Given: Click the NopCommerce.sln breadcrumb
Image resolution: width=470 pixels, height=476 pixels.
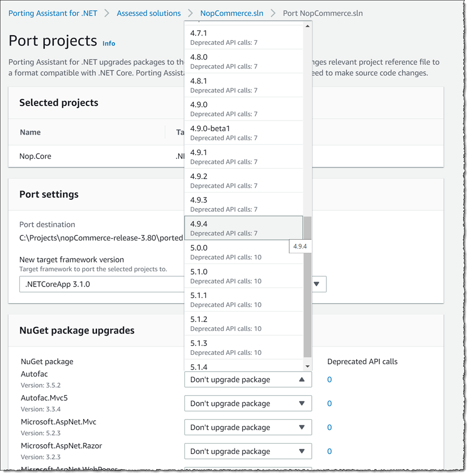Looking at the screenshot, I should coord(231,13).
